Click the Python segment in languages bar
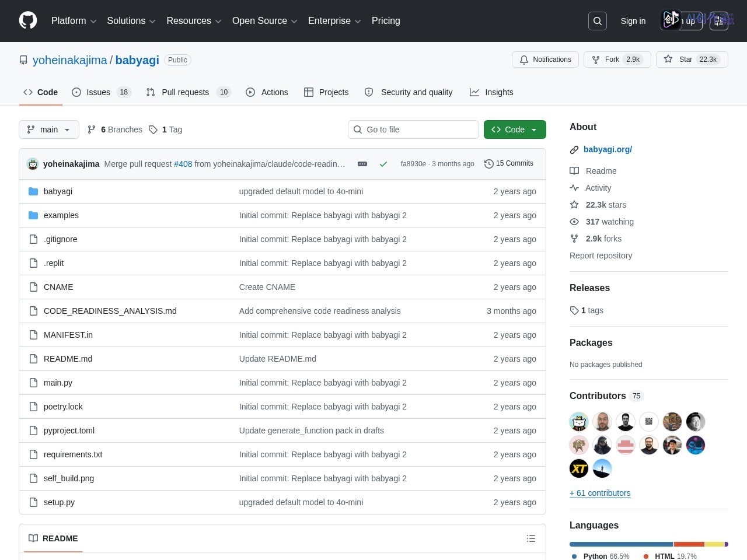The image size is (747, 560). tap(621, 544)
